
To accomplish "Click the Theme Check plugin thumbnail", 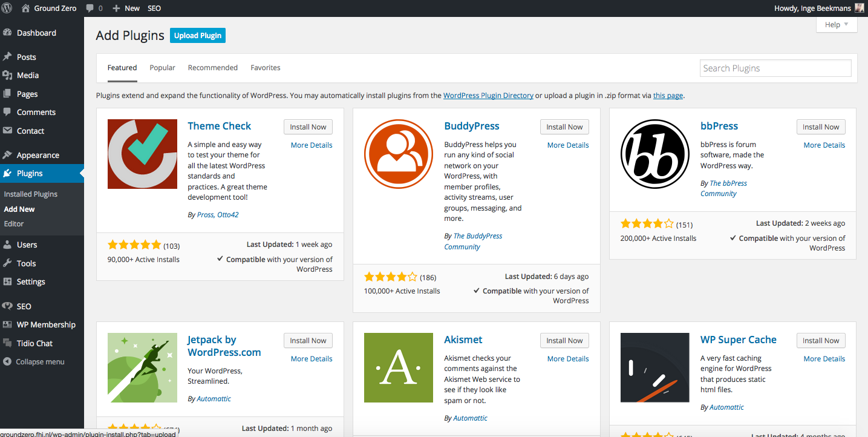I will coord(142,154).
